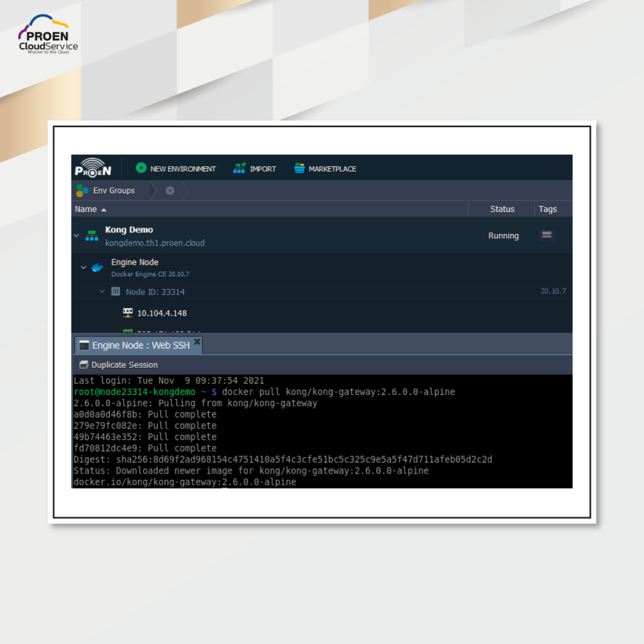Close the Engine Node Web SSH tab
Screen dimensions: 644x644
[x=197, y=341]
